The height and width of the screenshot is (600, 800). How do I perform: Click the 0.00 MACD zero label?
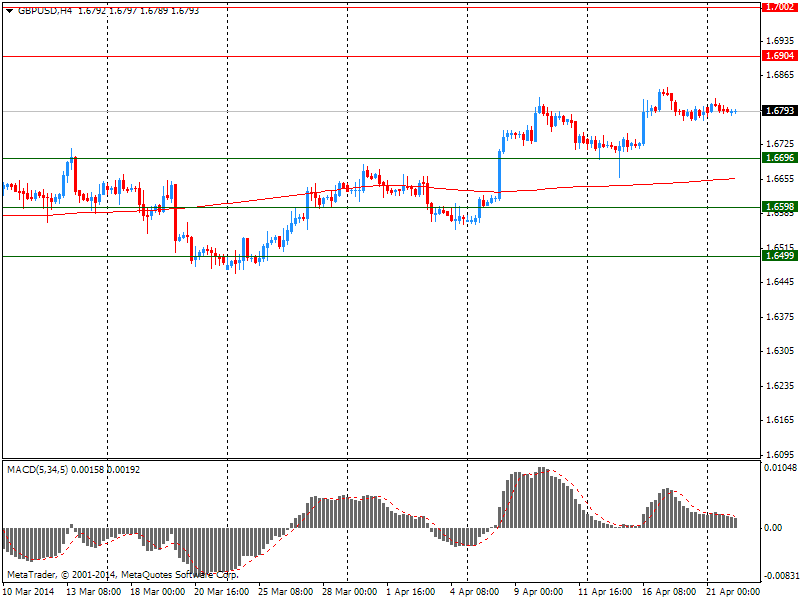point(773,528)
